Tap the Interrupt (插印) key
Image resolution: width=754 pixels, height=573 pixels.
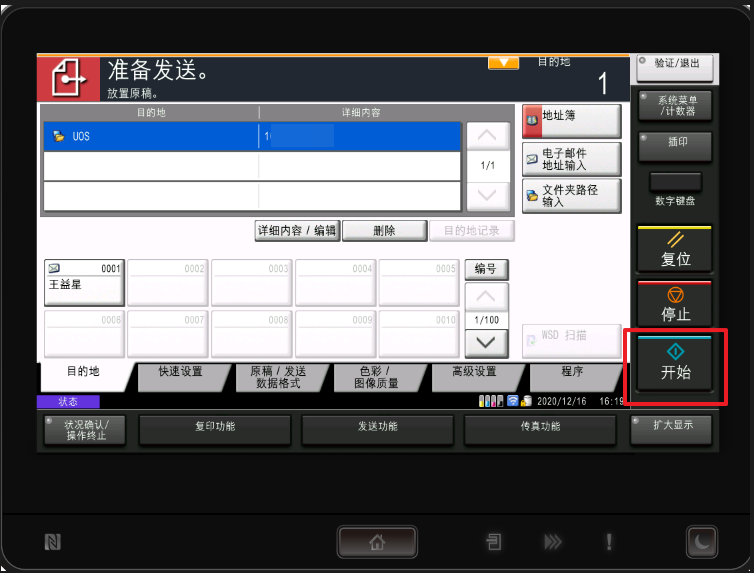(x=675, y=147)
